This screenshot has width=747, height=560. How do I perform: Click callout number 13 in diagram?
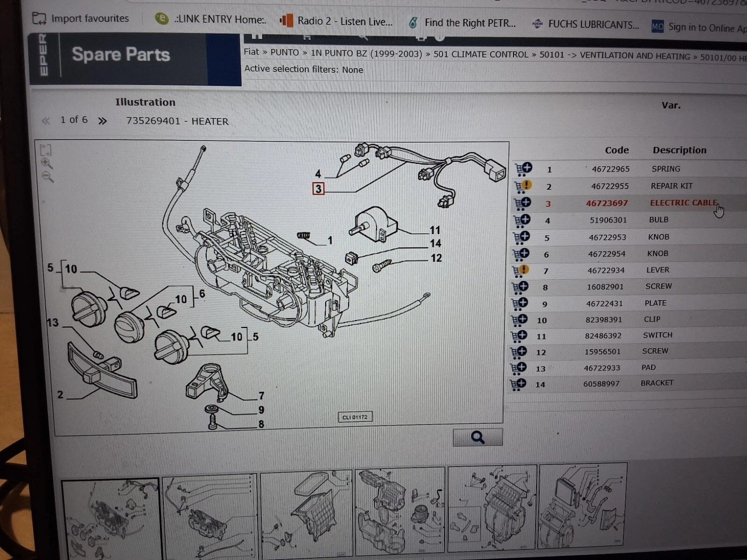(x=53, y=322)
